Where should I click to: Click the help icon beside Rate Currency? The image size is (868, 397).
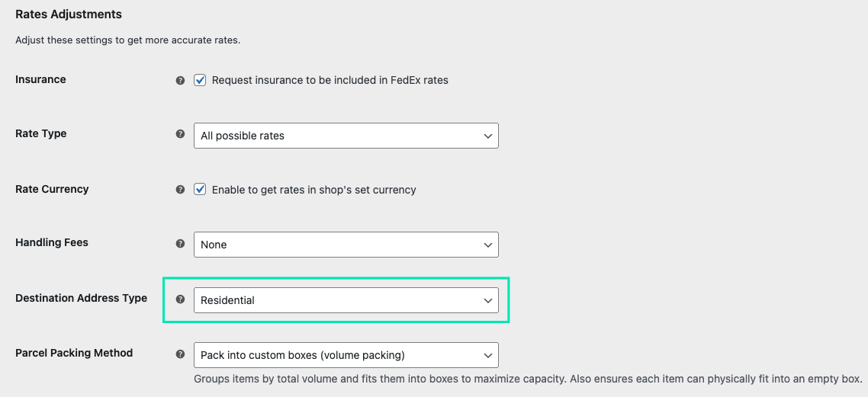(x=180, y=190)
